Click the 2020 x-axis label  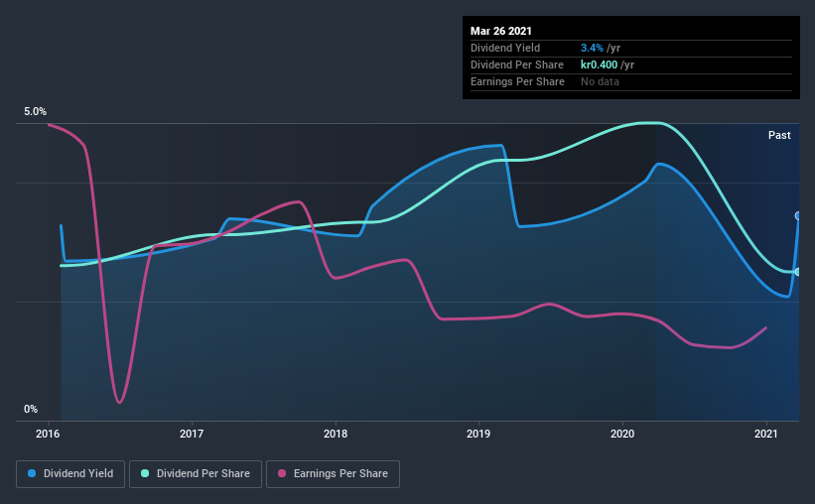click(x=622, y=434)
